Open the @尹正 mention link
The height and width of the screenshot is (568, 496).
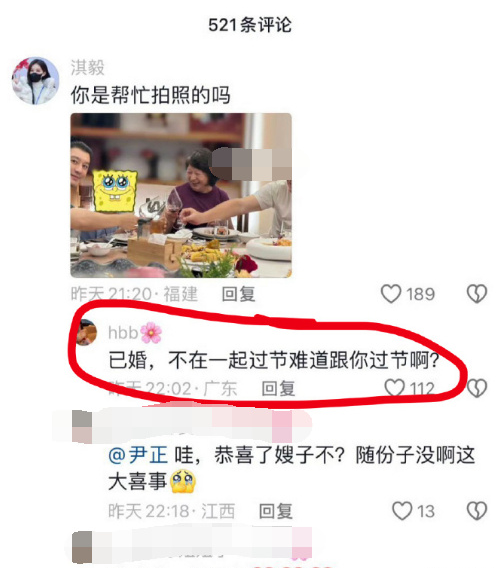138,455
